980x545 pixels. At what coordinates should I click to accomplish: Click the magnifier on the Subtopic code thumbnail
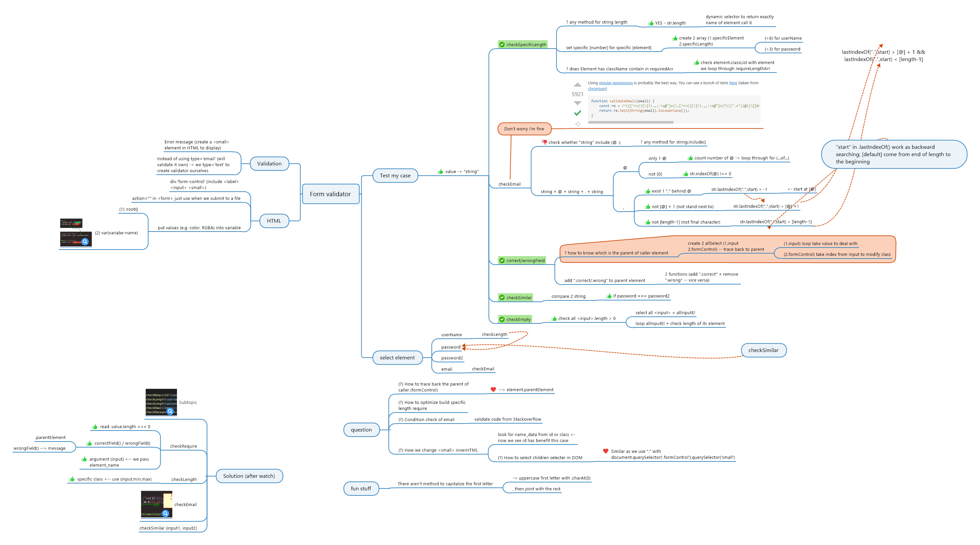[x=170, y=411]
